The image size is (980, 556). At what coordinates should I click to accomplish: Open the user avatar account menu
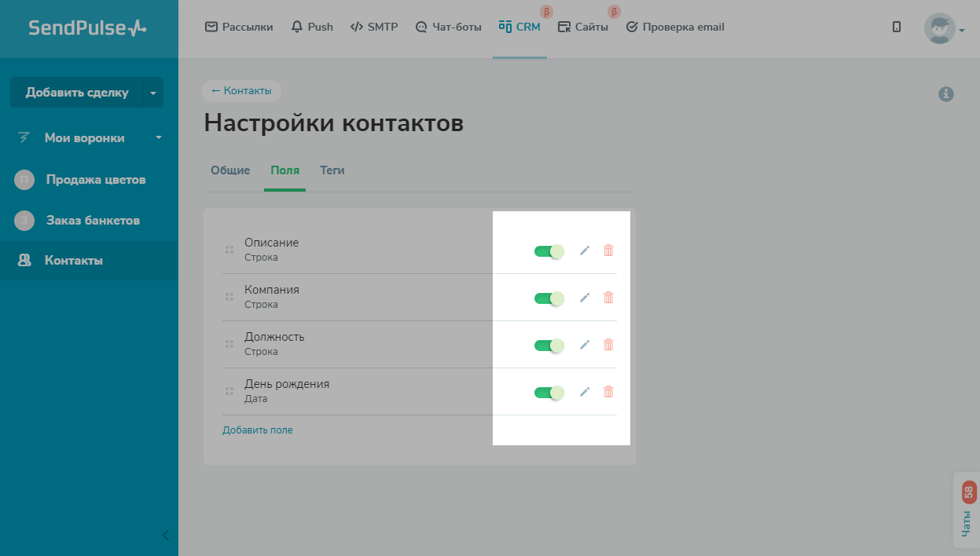pos(943,28)
